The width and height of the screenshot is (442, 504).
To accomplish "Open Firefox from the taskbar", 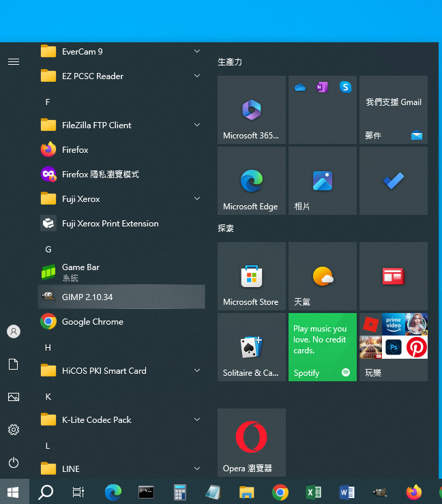I will [x=414, y=492].
